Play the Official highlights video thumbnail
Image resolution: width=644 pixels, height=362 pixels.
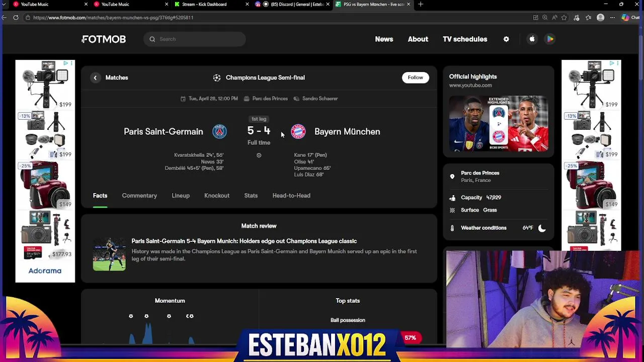499,124
